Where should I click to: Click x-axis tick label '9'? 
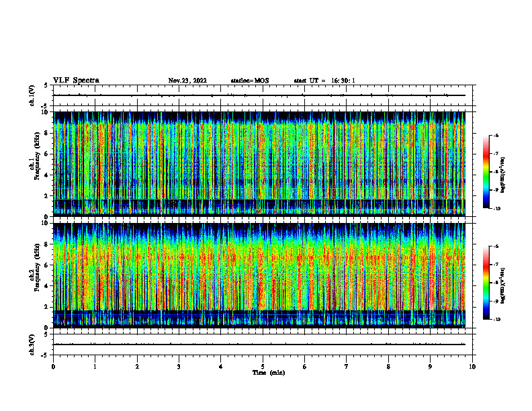pos(430,367)
